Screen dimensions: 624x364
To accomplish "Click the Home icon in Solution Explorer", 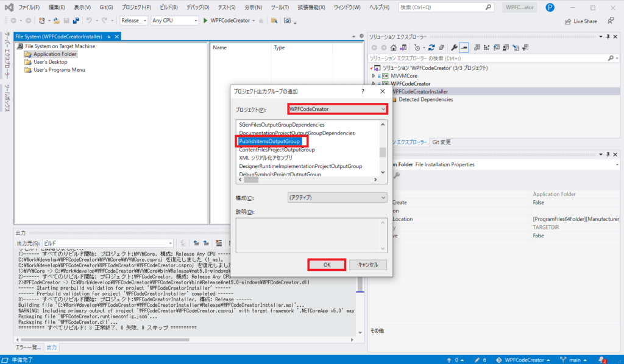I will (393, 47).
